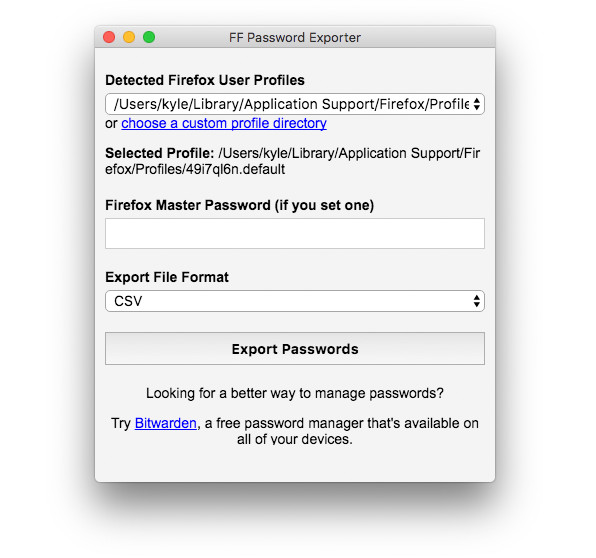The width and height of the screenshot is (596, 558).
Task: Click the all of your devices text
Action: (x=295, y=439)
